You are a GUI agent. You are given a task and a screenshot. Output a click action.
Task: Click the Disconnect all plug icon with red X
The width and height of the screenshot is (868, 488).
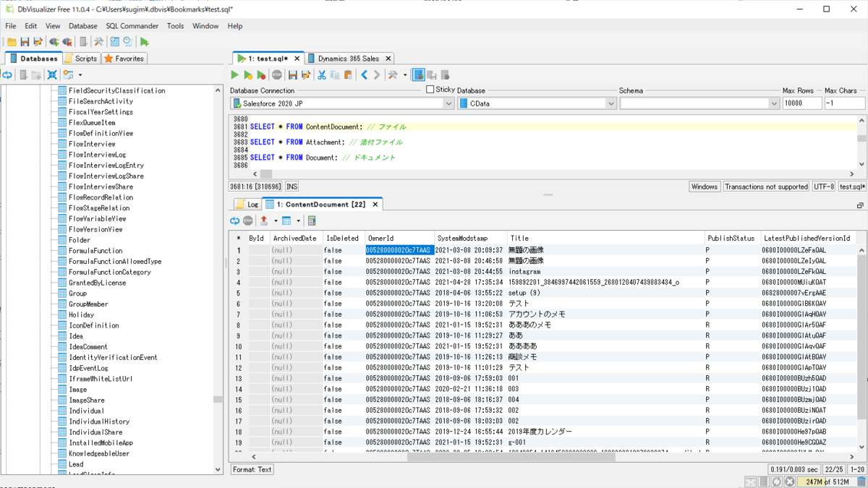pos(67,42)
